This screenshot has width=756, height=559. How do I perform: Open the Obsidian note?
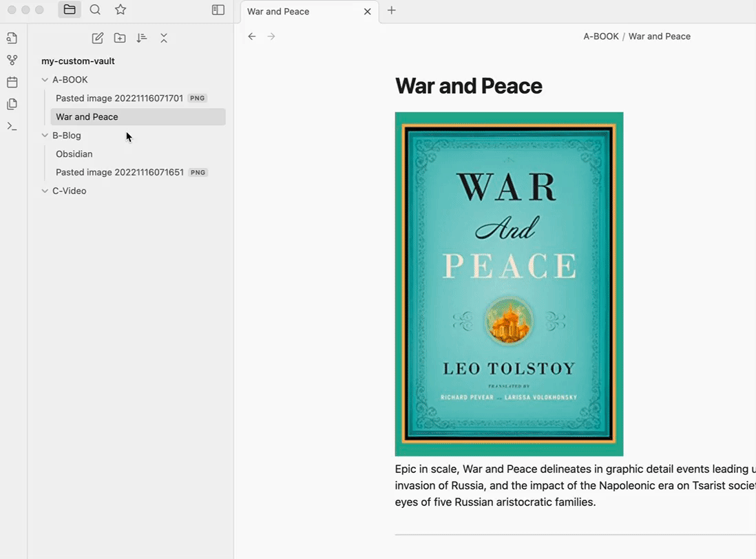pos(138,154)
